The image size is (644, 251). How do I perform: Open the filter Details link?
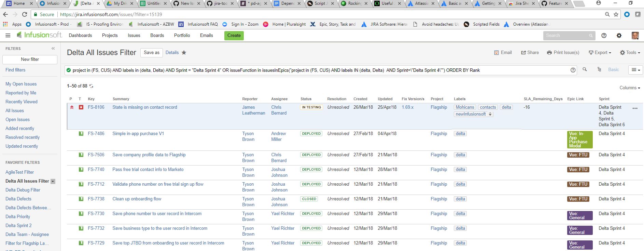tap(172, 53)
